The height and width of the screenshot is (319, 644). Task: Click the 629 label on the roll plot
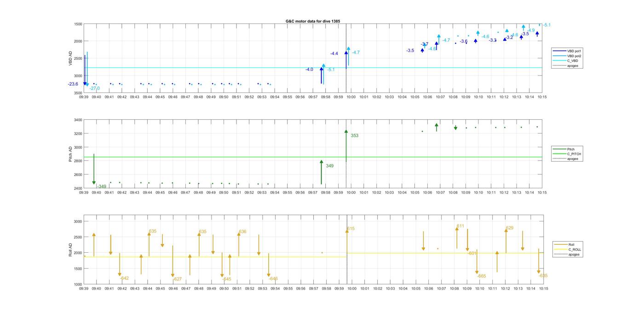[x=509, y=228]
